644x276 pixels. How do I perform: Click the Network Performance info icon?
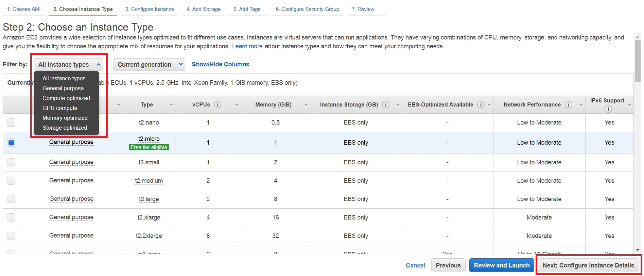click(x=568, y=105)
